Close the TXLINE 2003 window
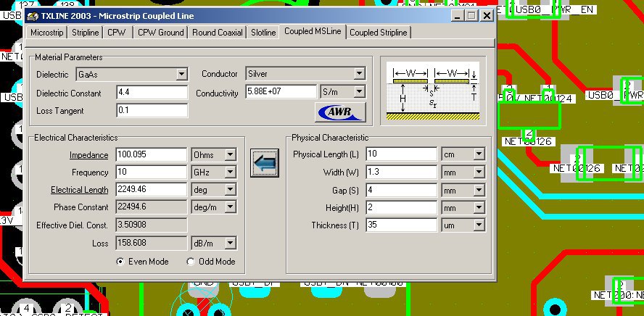Screen dimensions: 644x316 pos(487,16)
